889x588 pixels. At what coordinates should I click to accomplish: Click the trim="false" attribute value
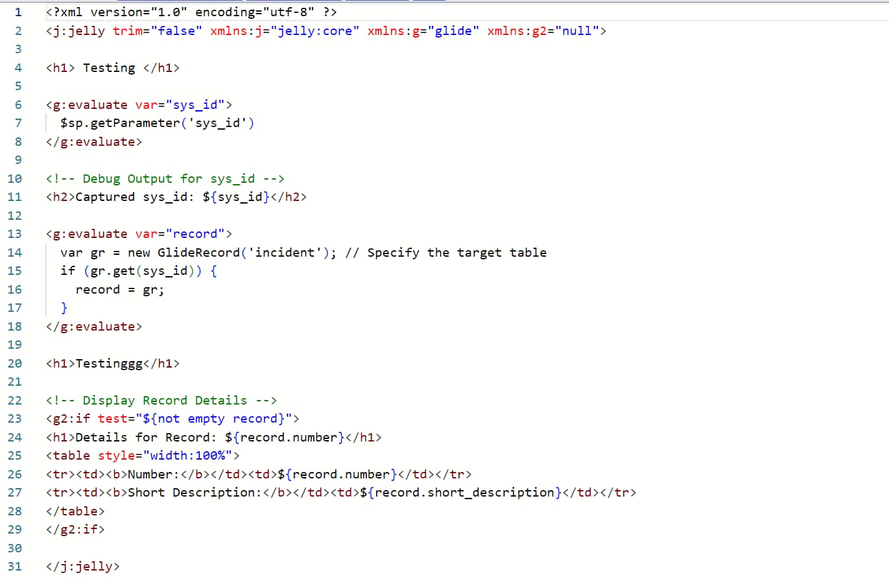pyautogui.click(x=176, y=30)
